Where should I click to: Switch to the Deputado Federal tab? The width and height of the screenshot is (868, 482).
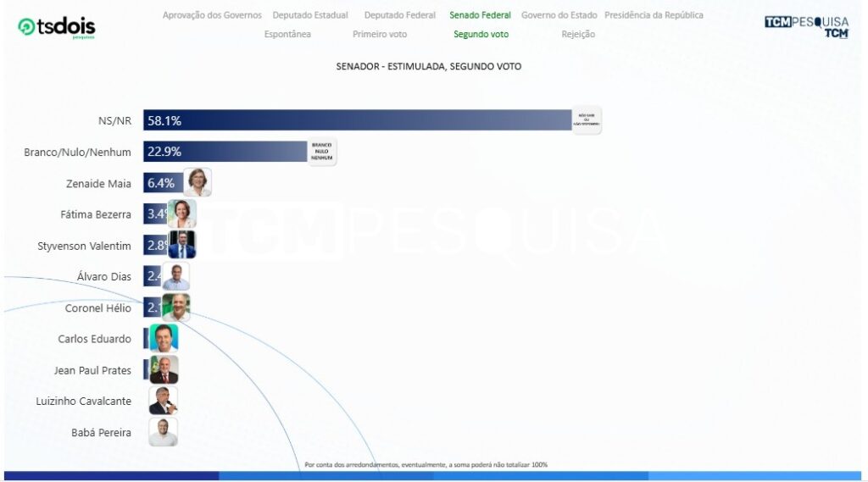[x=400, y=15]
